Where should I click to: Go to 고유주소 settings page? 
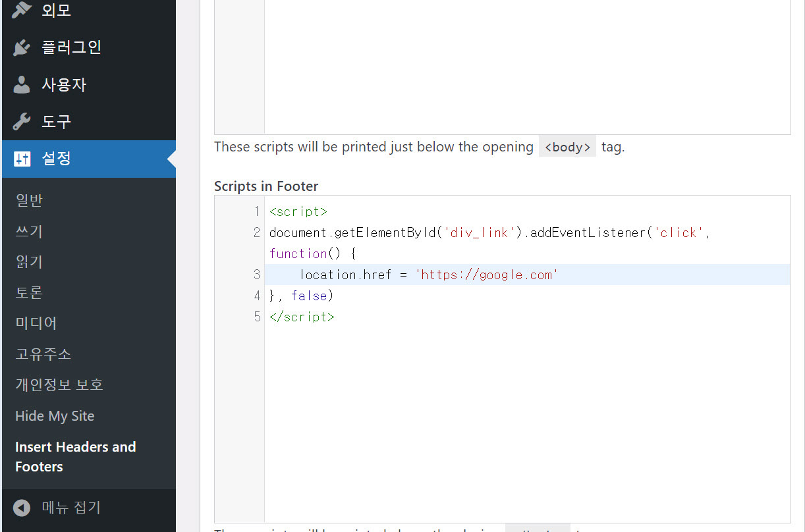(x=43, y=354)
